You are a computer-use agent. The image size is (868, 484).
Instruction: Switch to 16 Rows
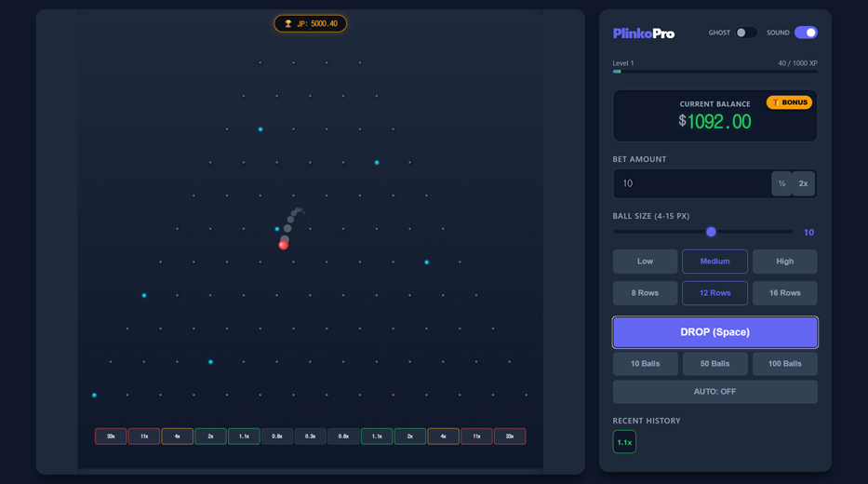point(784,293)
